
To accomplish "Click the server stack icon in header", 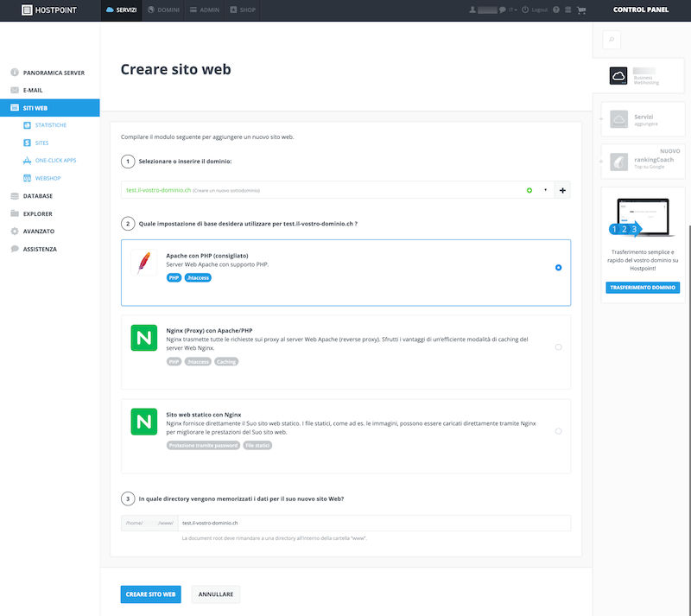I will pos(568,10).
